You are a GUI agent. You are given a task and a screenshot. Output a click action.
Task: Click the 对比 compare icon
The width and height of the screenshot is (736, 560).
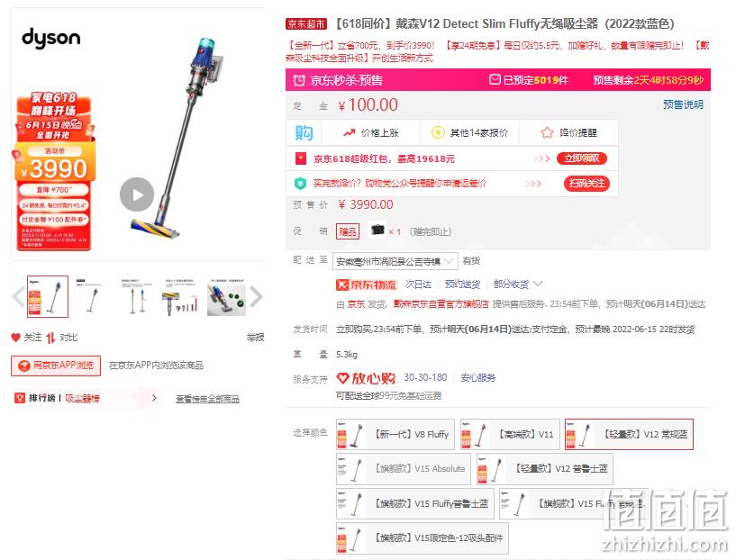click(50, 338)
